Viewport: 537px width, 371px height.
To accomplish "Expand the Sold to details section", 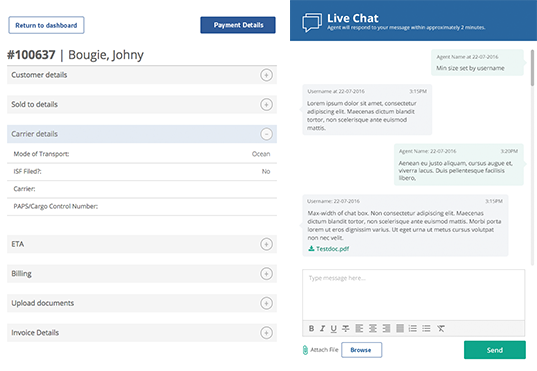I will pyautogui.click(x=266, y=104).
